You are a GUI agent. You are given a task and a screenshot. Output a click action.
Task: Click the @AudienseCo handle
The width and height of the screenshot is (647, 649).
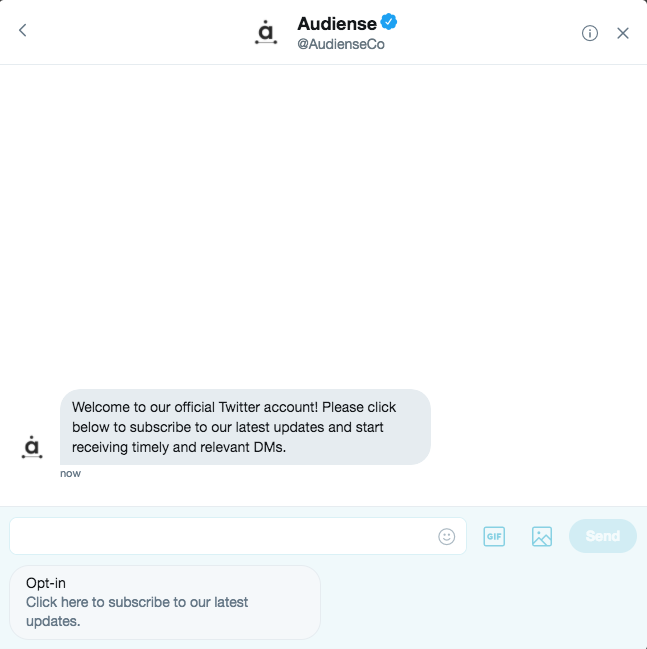click(341, 44)
